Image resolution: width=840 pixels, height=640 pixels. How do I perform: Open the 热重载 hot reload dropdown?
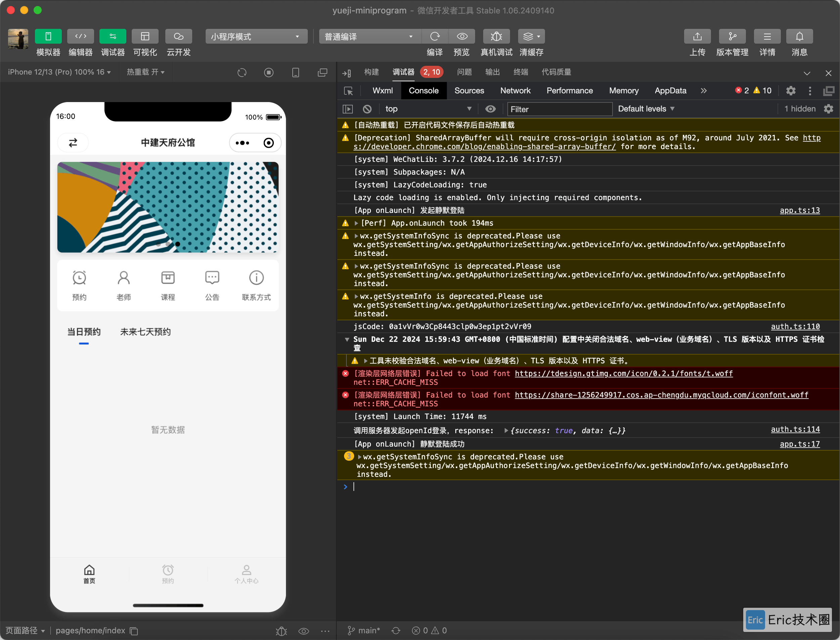click(x=145, y=72)
